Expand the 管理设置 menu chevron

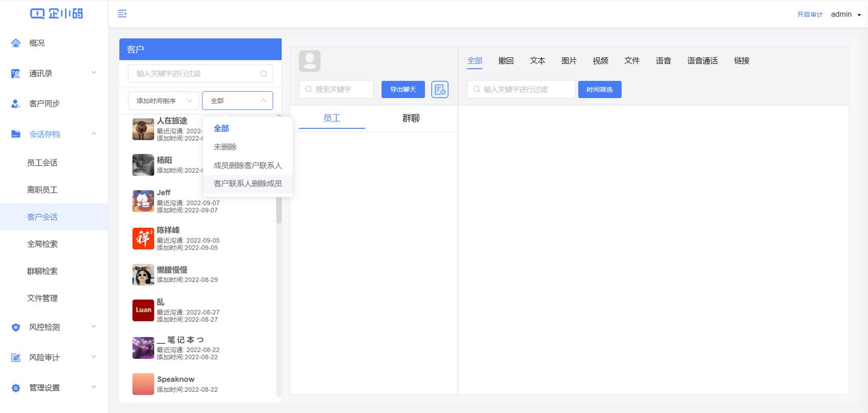coord(94,387)
